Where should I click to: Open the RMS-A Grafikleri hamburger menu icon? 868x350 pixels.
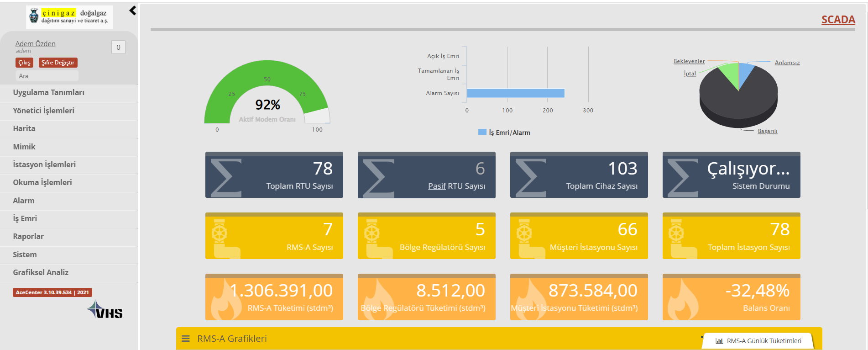(186, 339)
